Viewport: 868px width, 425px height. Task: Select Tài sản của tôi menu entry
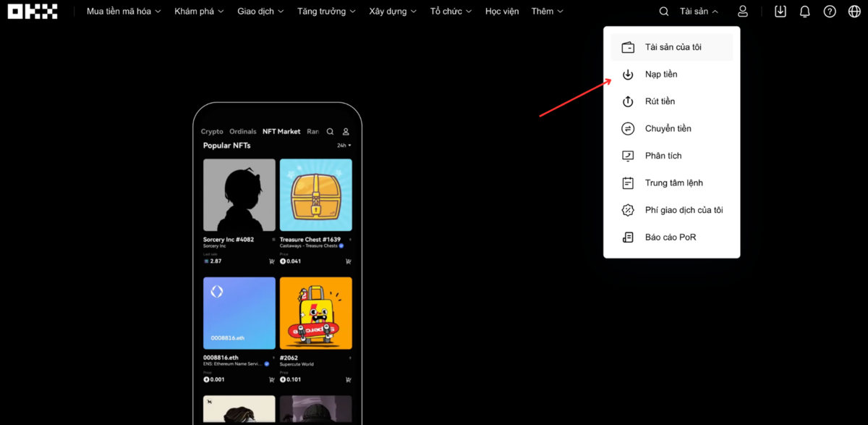pyautogui.click(x=671, y=47)
